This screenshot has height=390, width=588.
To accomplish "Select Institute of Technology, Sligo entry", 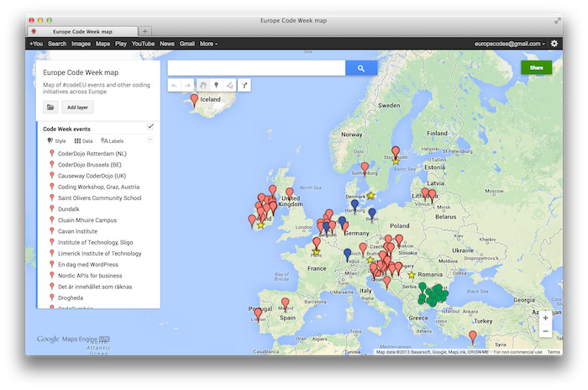I will (95, 242).
